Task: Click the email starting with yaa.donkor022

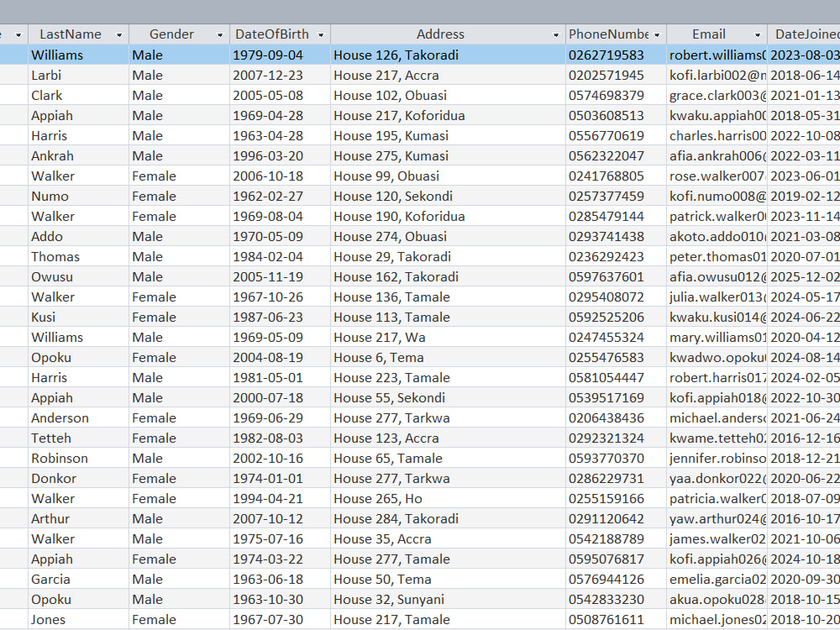Action: [x=717, y=479]
